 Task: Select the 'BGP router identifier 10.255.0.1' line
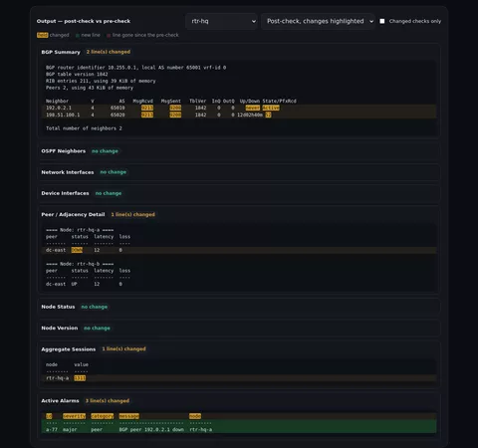click(x=135, y=68)
